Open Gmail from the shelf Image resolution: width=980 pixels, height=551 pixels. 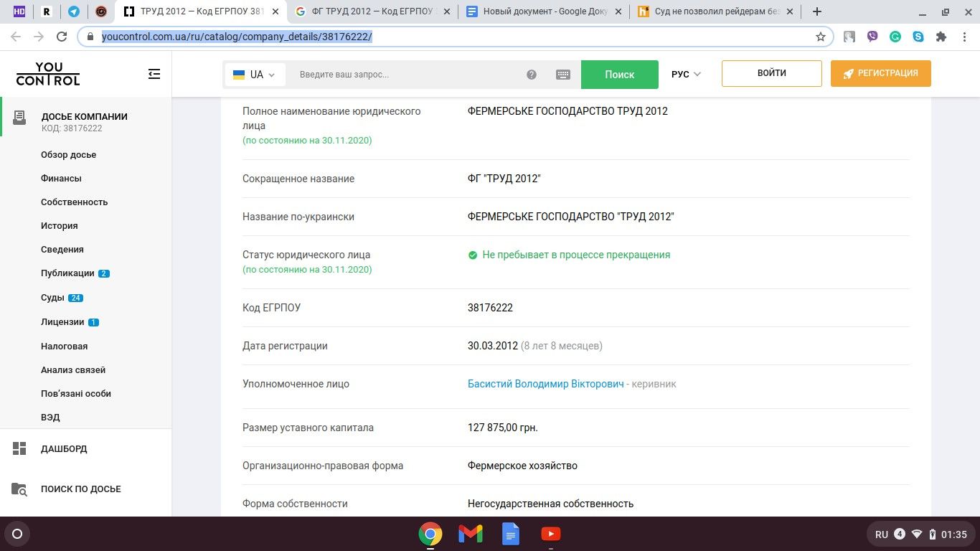(471, 534)
